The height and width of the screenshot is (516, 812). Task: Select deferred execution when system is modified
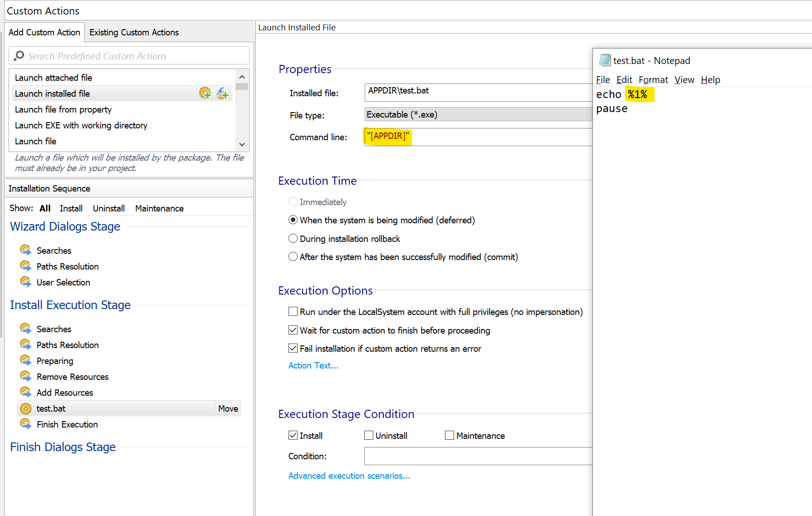point(293,220)
